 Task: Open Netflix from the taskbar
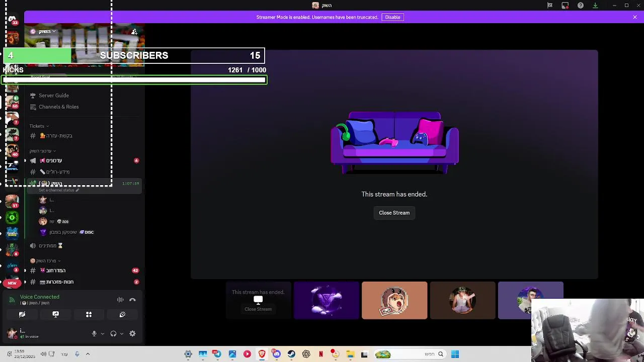320,354
